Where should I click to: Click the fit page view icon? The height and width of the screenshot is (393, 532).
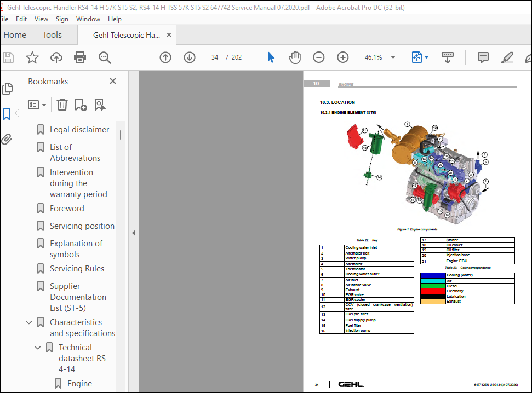417,57
